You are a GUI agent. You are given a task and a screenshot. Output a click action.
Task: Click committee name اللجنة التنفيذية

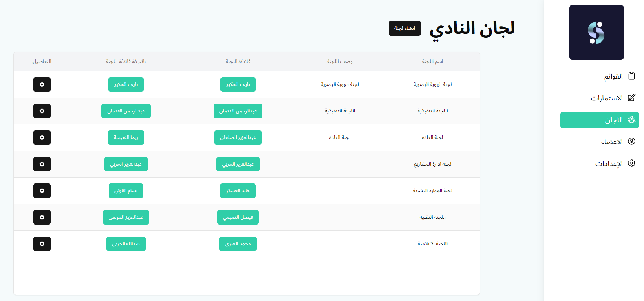click(433, 111)
